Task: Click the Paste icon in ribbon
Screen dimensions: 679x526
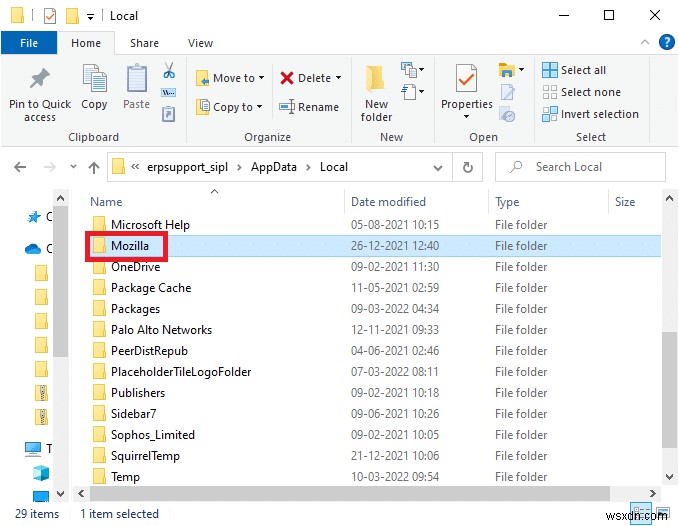Action: tap(136, 78)
